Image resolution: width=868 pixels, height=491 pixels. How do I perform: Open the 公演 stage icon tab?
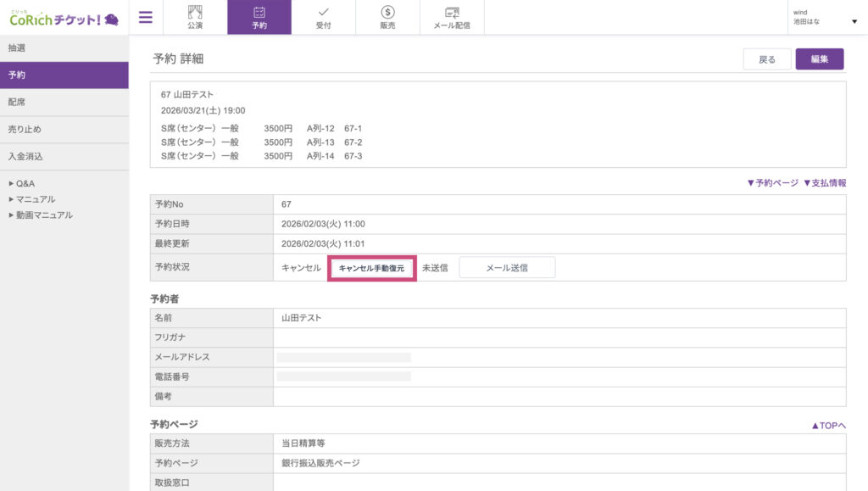195,17
